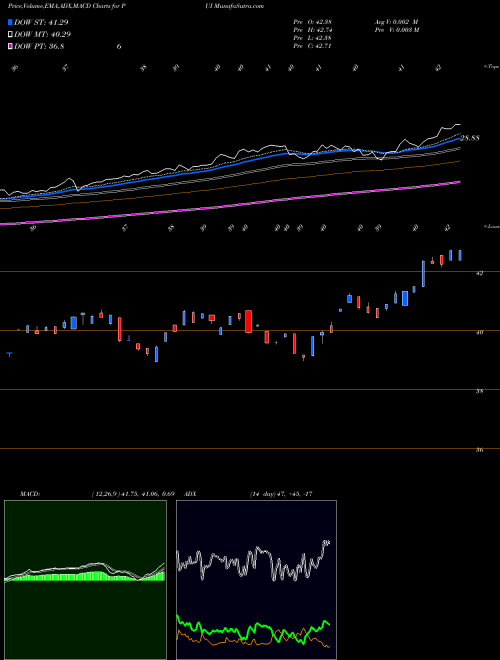Click the 'Pre L: 42.38' value
The image size is (500, 660).
tap(313, 38)
